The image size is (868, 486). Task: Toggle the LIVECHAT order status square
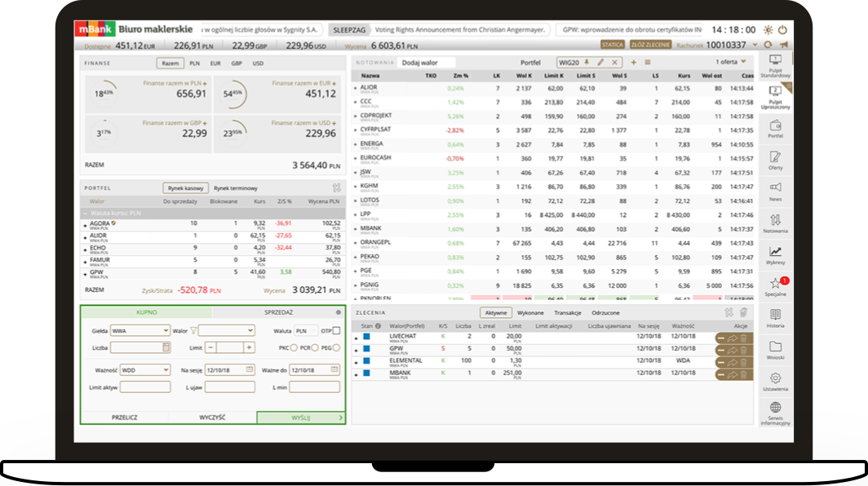366,337
